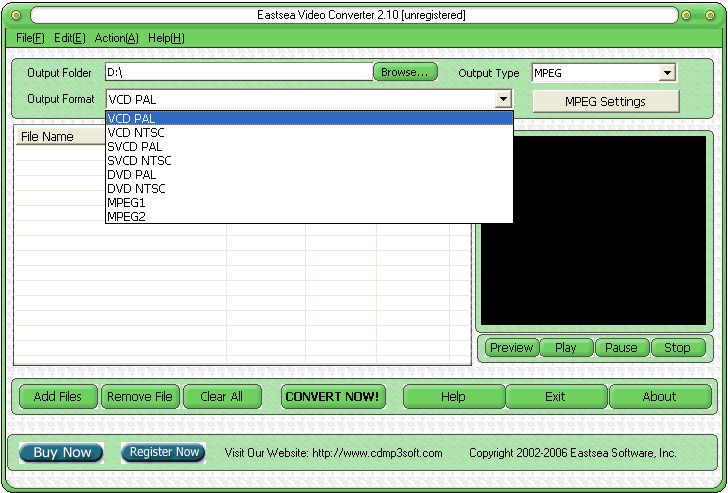Click the Register Now button
The image size is (728, 493).
[x=163, y=452]
